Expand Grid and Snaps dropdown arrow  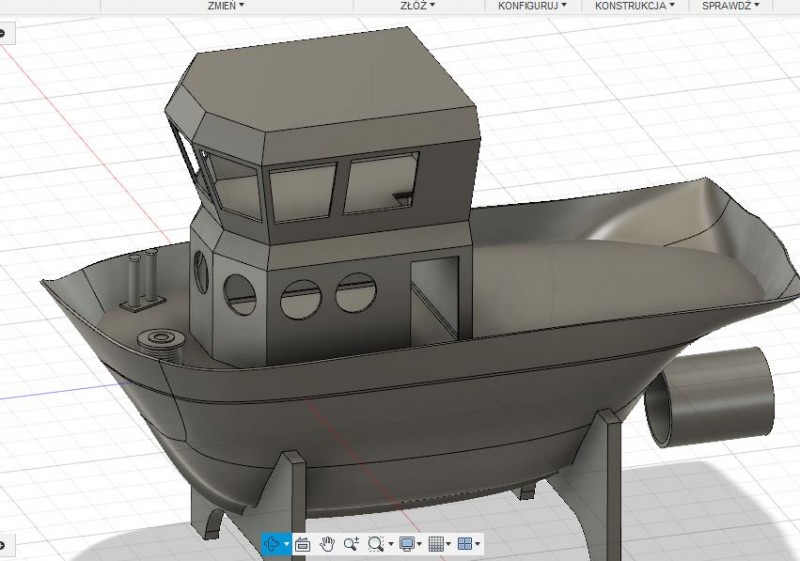pyautogui.click(x=448, y=544)
